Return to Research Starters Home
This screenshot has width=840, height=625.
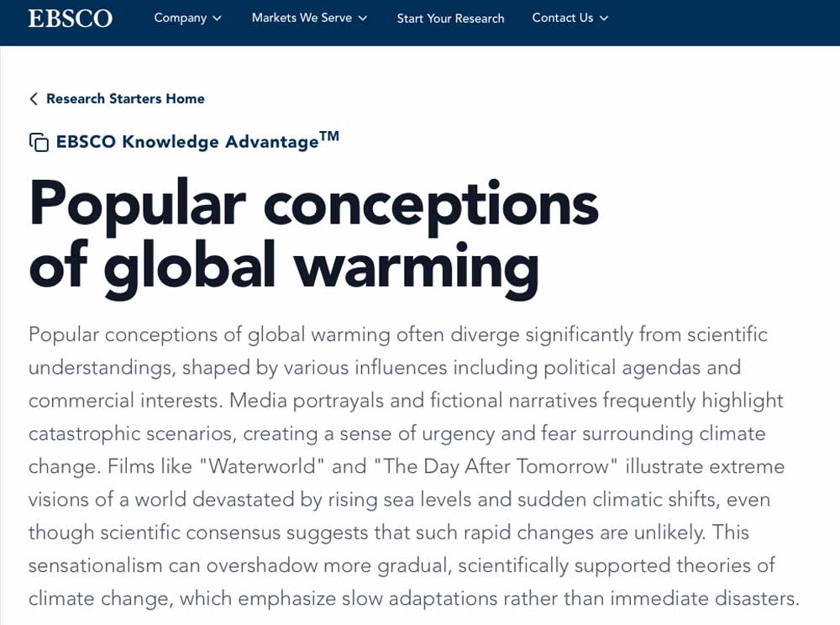pyautogui.click(x=125, y=99)
